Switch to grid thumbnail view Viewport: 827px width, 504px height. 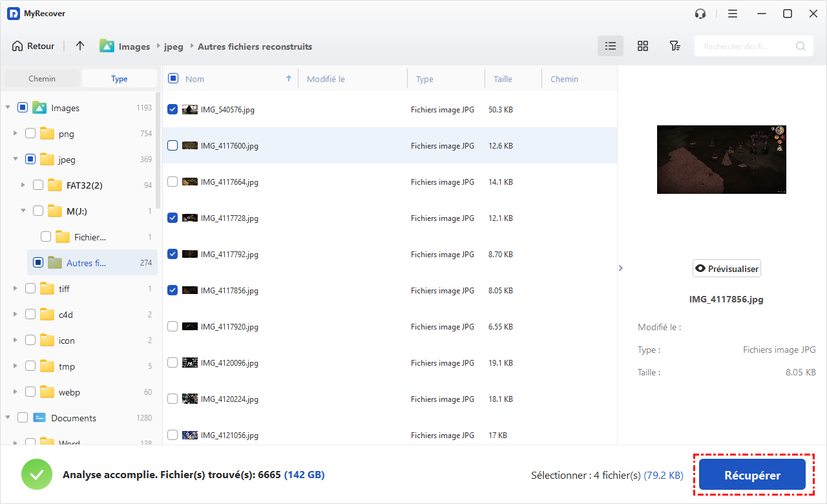(x=642, y=46)
